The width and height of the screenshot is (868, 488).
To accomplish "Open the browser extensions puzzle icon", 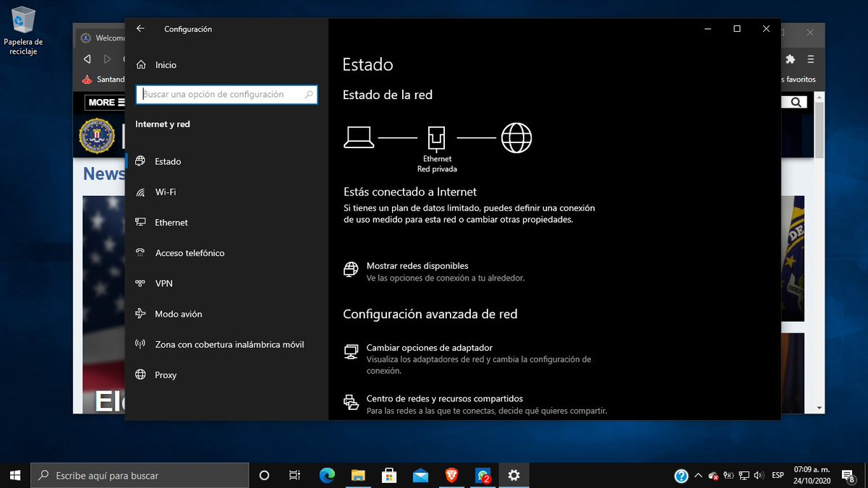I will tap(791, 59).
